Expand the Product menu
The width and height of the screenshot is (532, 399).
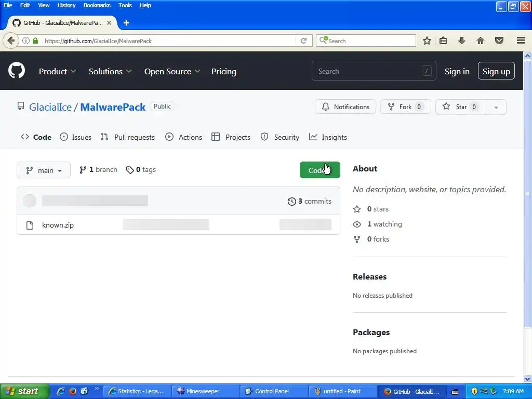57,71
